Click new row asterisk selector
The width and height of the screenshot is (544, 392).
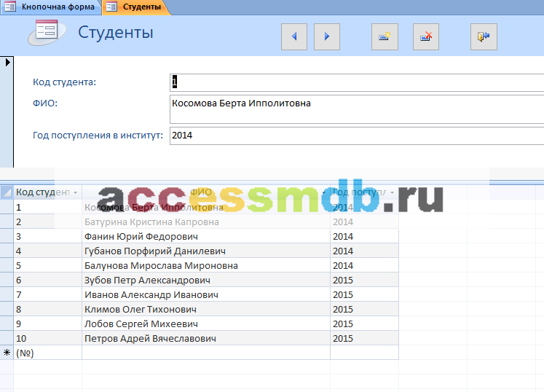7,353
